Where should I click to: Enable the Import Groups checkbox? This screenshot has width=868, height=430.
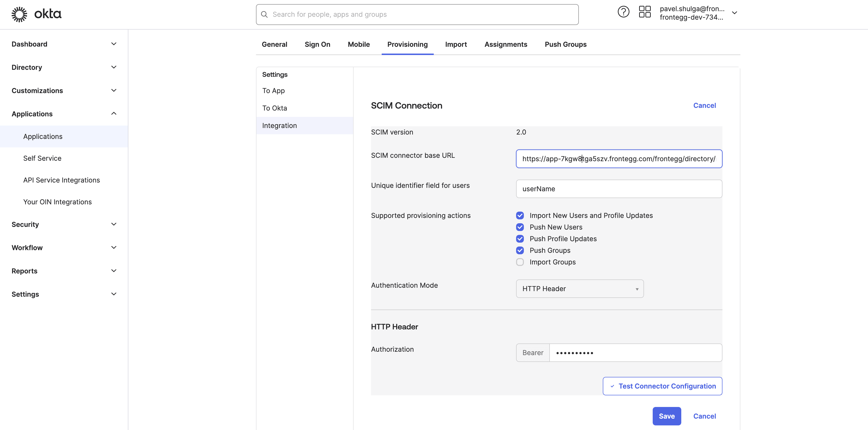pyautogui.click(x=520, y=262)
